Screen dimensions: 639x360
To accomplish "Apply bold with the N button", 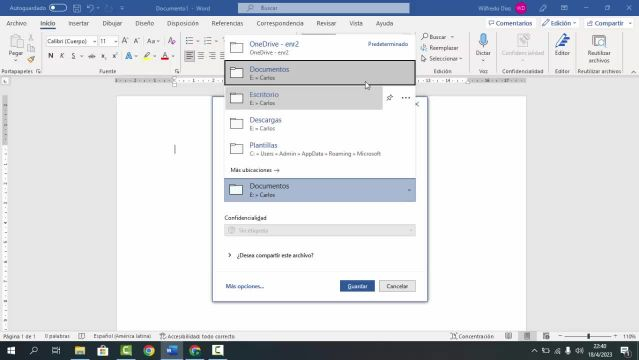I will click(51, 56).
